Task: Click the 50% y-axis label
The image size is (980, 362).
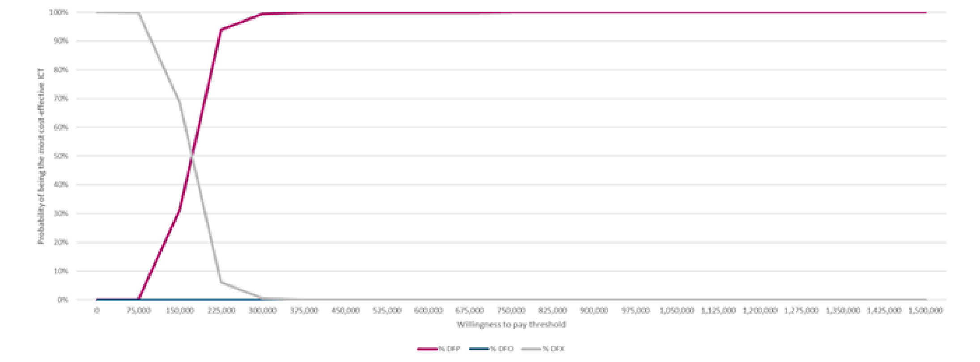Action: (60, 156)
